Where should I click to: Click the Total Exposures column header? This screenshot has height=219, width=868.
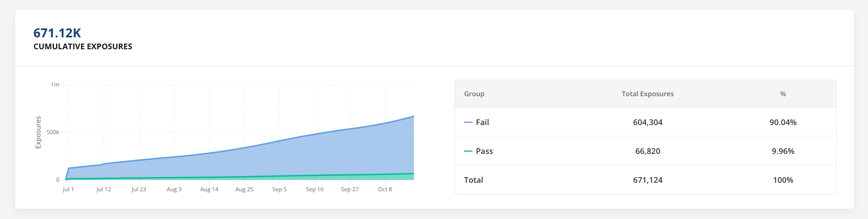point(648,94)
